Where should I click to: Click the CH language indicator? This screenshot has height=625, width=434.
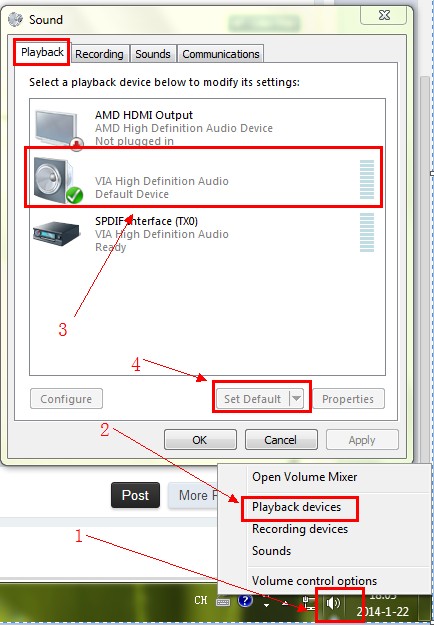pyautogui.click(x=201, y=600)
